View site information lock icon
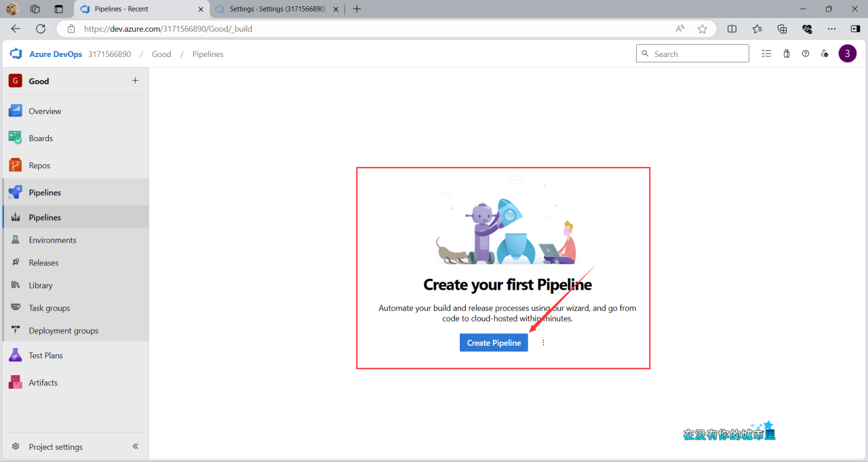The height and width of the screenshot is (462, 868). [x=71, y=29]
